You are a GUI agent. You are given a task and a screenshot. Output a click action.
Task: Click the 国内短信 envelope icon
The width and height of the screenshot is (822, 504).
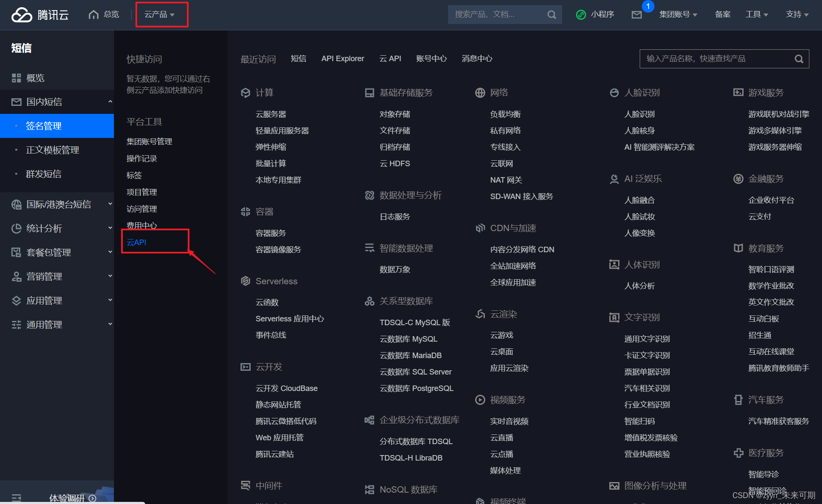(16, 102)
